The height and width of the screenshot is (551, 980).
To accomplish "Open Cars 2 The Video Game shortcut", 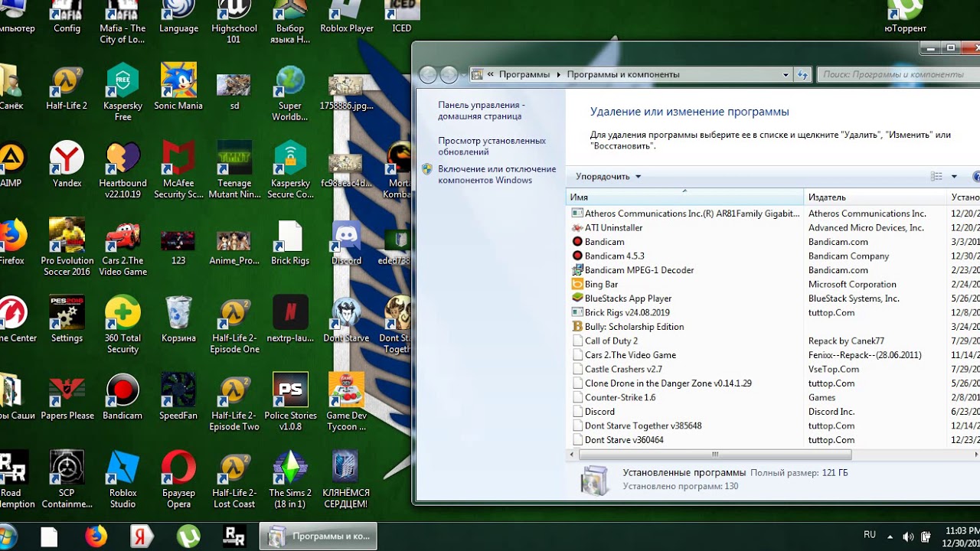I will [122, 248].
